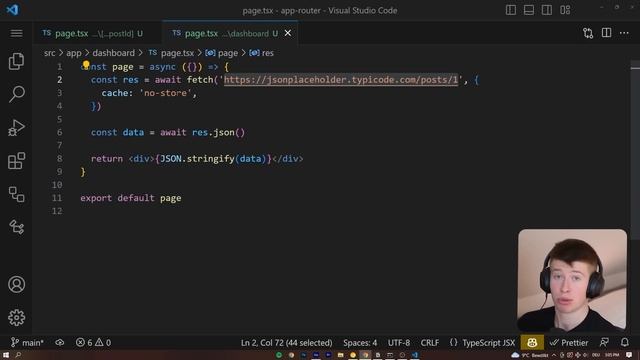This screenshot has height=360, width=640.
Task: Open the Manage gear icon
Action: pyautogui.click(x=16, y=318)
